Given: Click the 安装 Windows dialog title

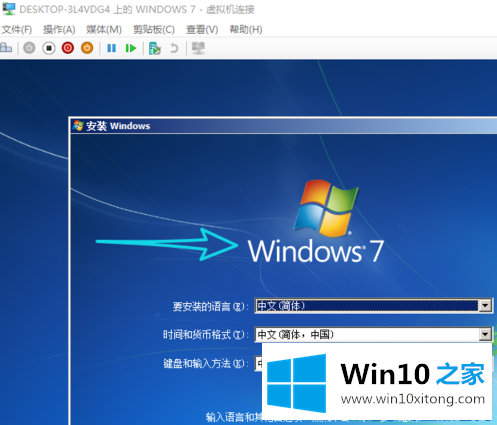Looking at the screenshot, I should (x=118, y=126).
